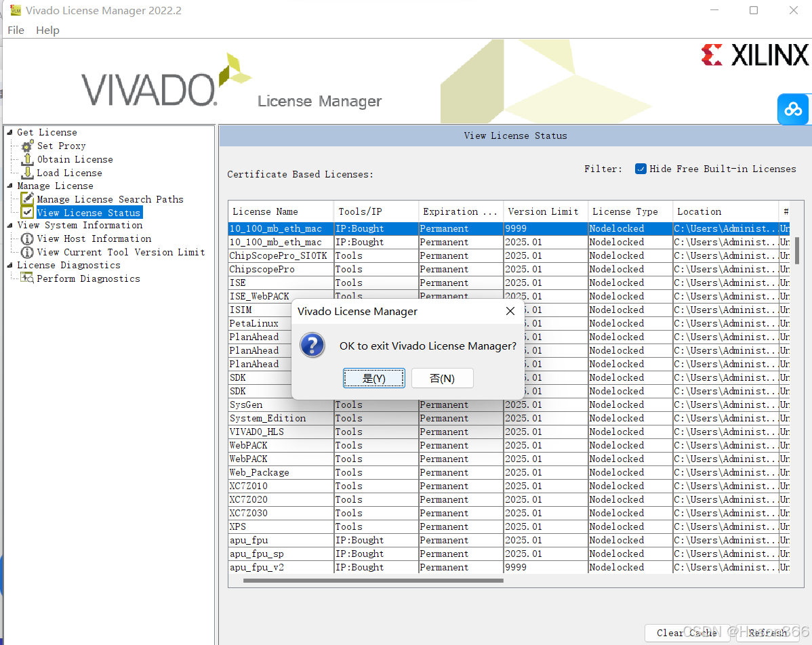This screenshot has width=812, height=645.
Task: Select the apu_fpu license row
Action: [509, 541]
